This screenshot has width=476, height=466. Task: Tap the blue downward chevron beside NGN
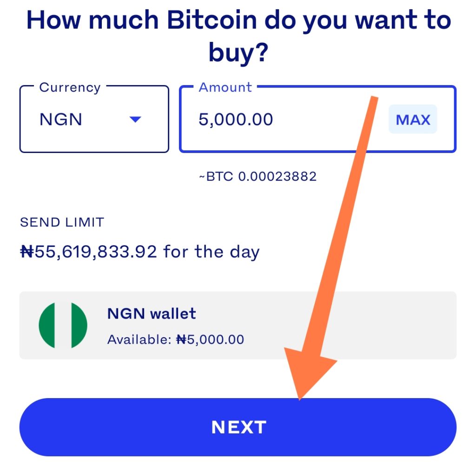[x=135, y=120]
